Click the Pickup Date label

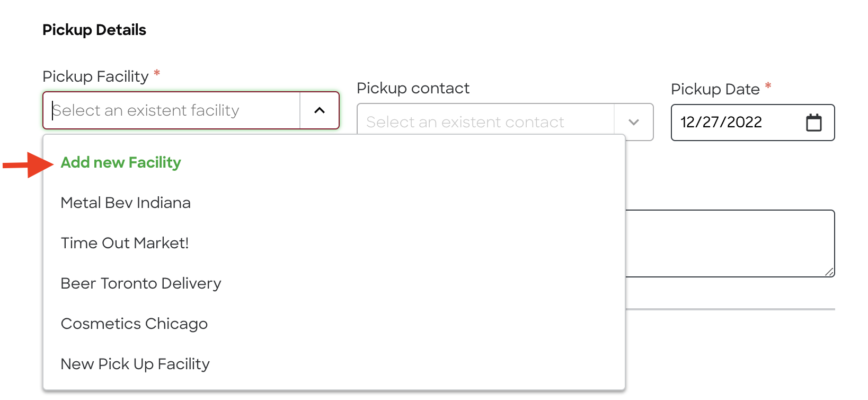[715, 89]
